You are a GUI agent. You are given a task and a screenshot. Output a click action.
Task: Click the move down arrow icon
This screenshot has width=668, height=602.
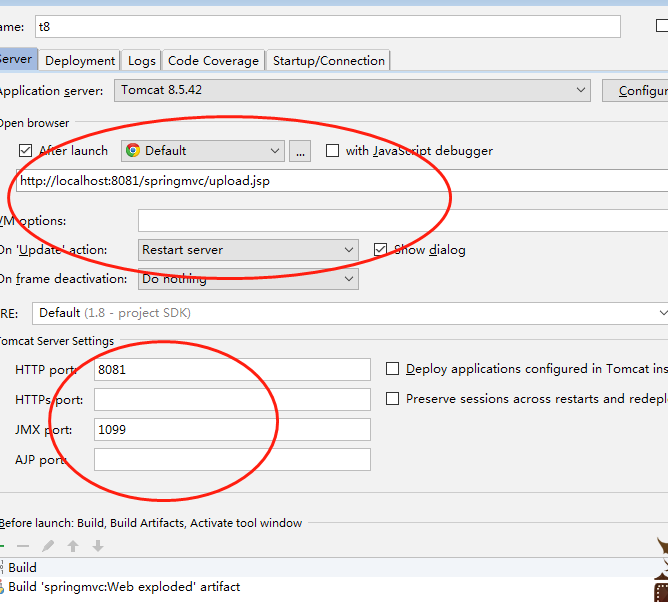[x=98, y=546]
